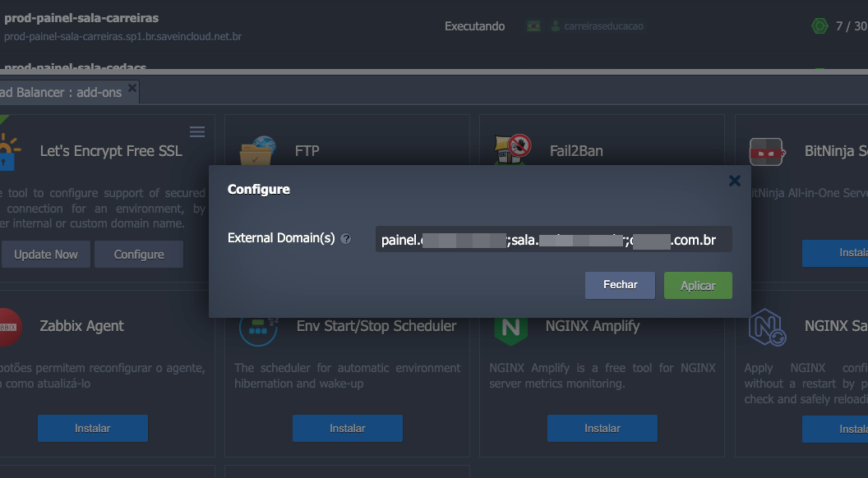Click the Env Start/Stop Scheduler icon

pyautogui.click(x=257, y=328)
